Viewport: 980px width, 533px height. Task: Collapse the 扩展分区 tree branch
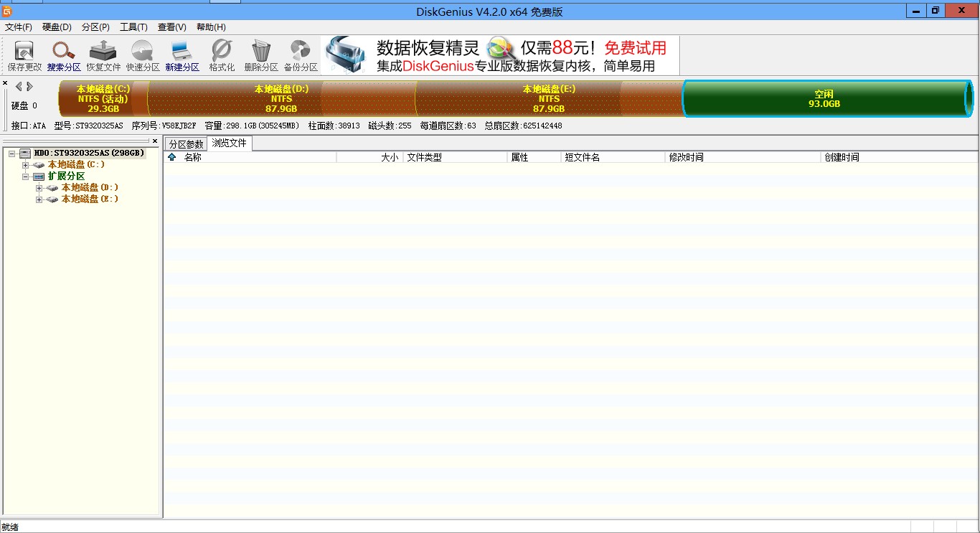[25, 176]
